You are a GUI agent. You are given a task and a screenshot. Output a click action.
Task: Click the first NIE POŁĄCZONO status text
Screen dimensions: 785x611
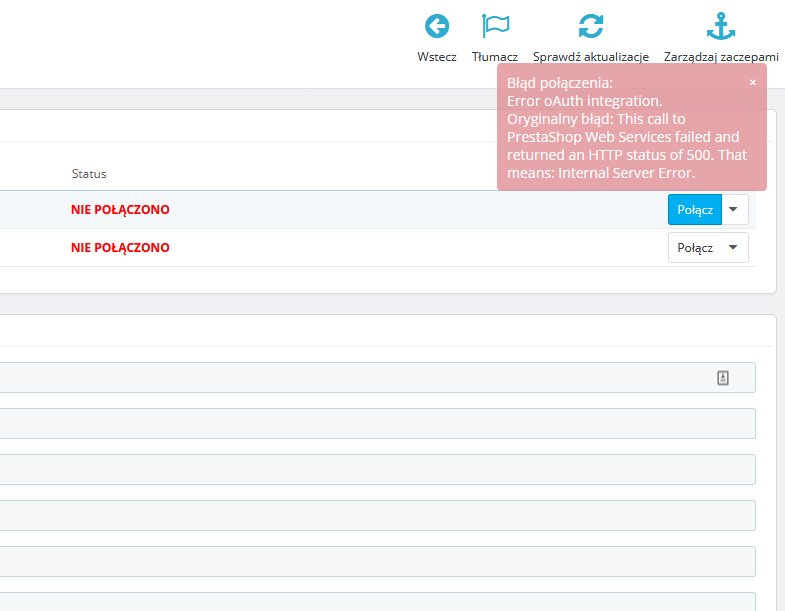point(120,209)
